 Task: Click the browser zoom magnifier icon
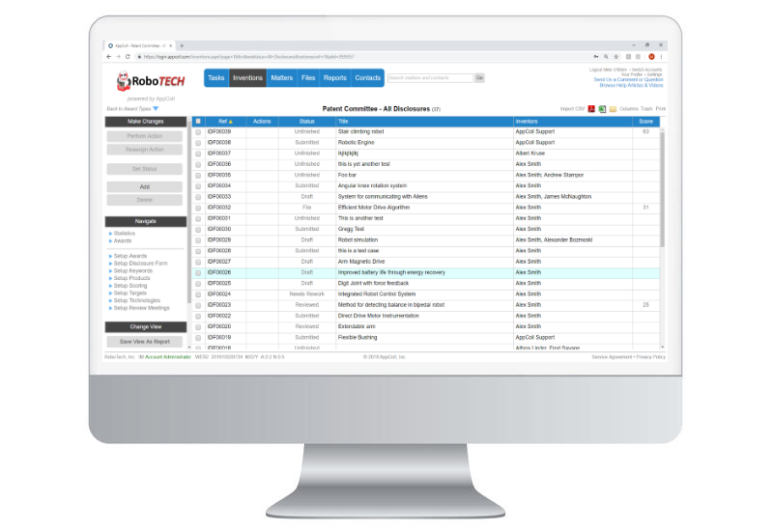click(606, 57)
